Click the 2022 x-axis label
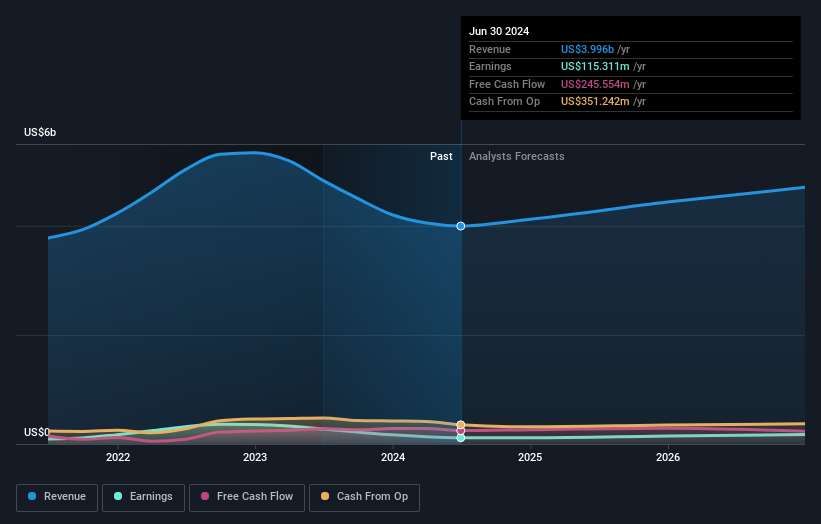The image size is (821, 524). [118, 457]
